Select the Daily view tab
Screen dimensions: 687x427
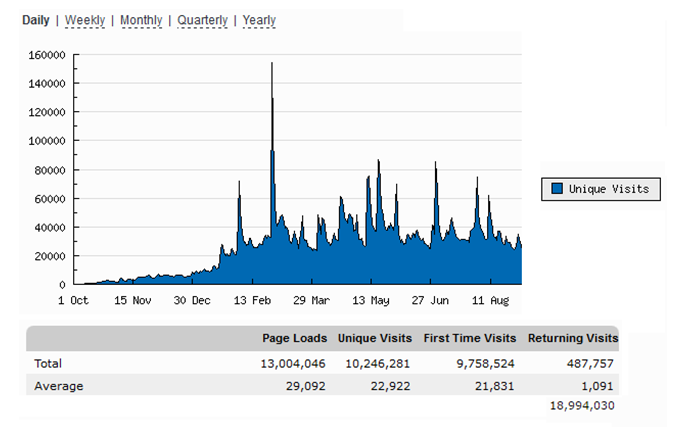tap(36, 20)
